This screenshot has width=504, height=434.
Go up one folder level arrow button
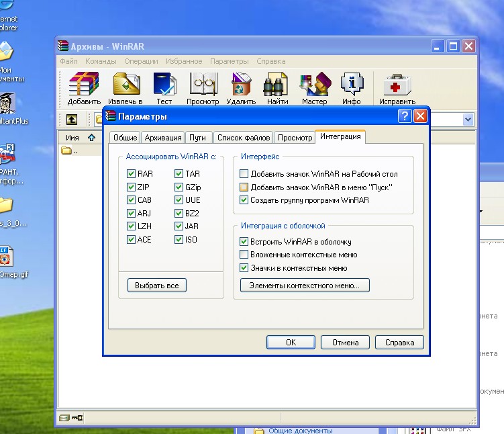click(x=72, y=120)
